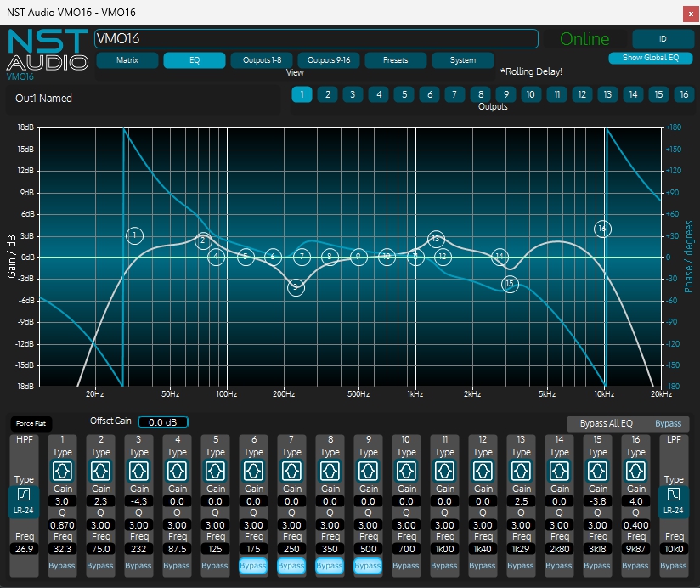Image resolution: width=700 pixels, height=588 pixels.
Task: Select EQ node 7 on the graph
Action: (x=302, y=257)
